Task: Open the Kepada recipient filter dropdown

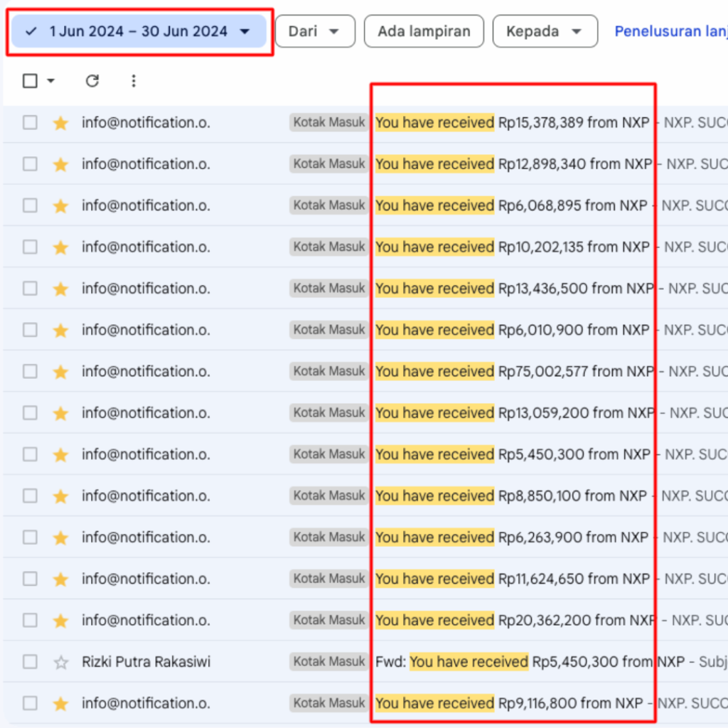Action: pos(545,31)
